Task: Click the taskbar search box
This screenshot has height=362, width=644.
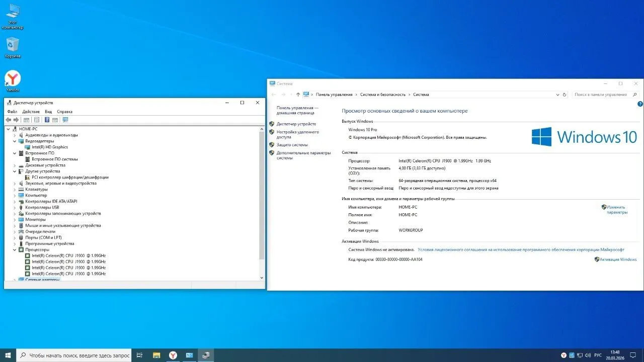Action: (x=74, y=355)
